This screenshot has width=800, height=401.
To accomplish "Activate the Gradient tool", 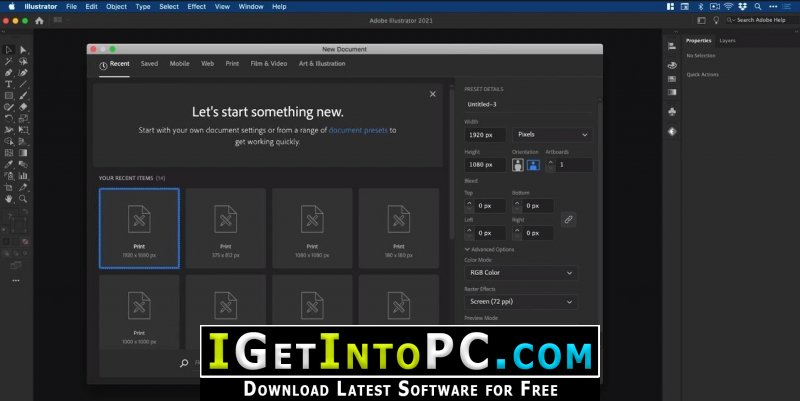I will point(23,153).
